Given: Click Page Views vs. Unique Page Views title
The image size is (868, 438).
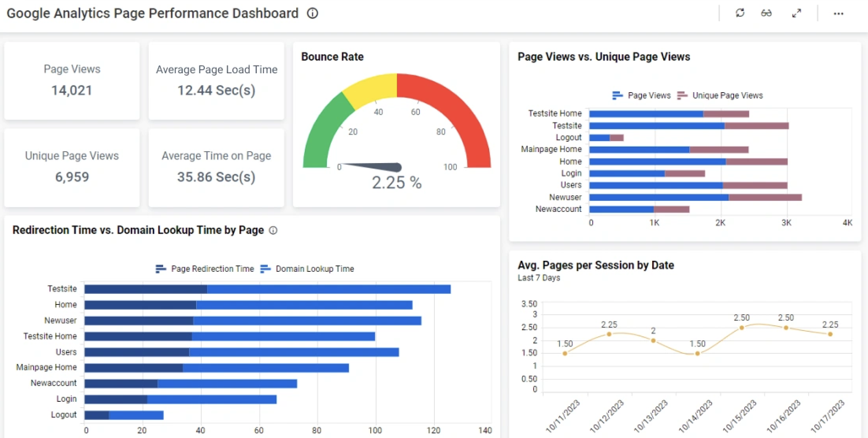Looking at the screenshot, I should tap(604, 57).
